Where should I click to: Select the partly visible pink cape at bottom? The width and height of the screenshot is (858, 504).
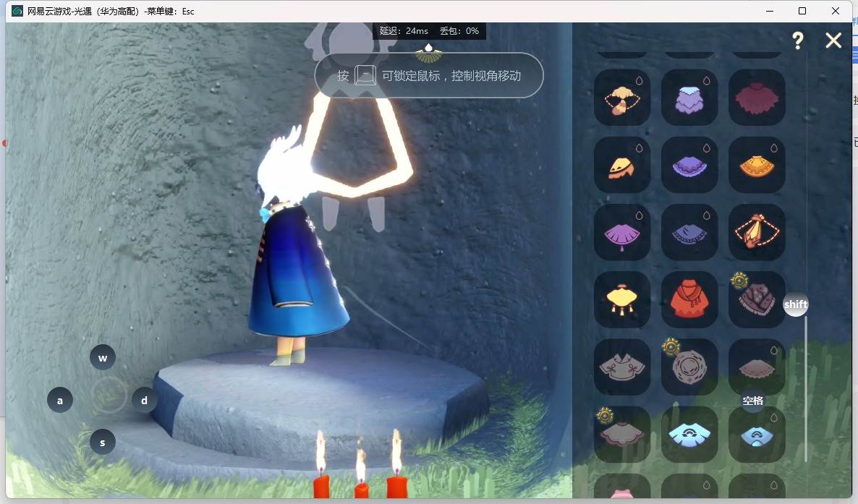coord(622,487)
